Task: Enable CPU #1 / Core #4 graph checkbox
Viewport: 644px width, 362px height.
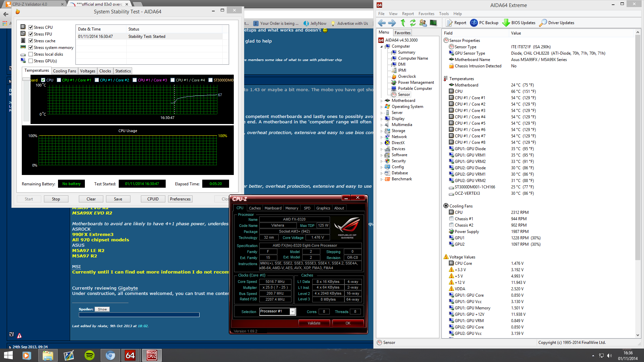Action: coord(173,80)
